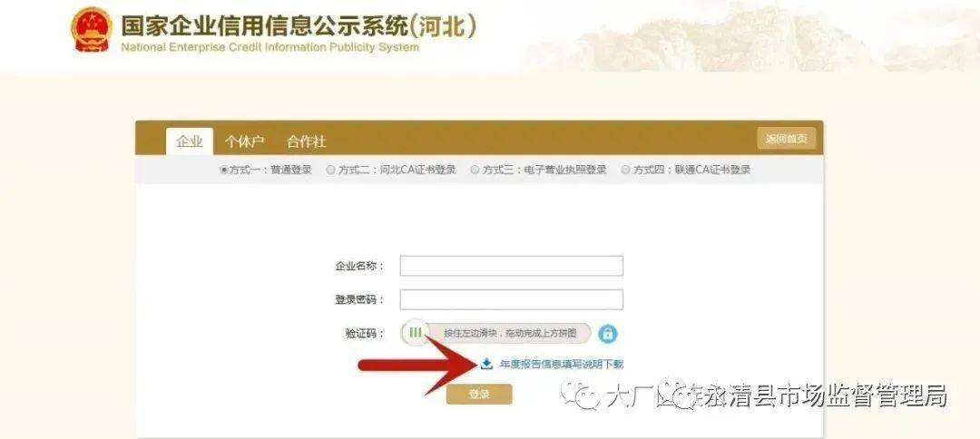Screen dimensions: 980x439
Task: Click the WeChat watermark icon
Action: [x=579, y=395]
